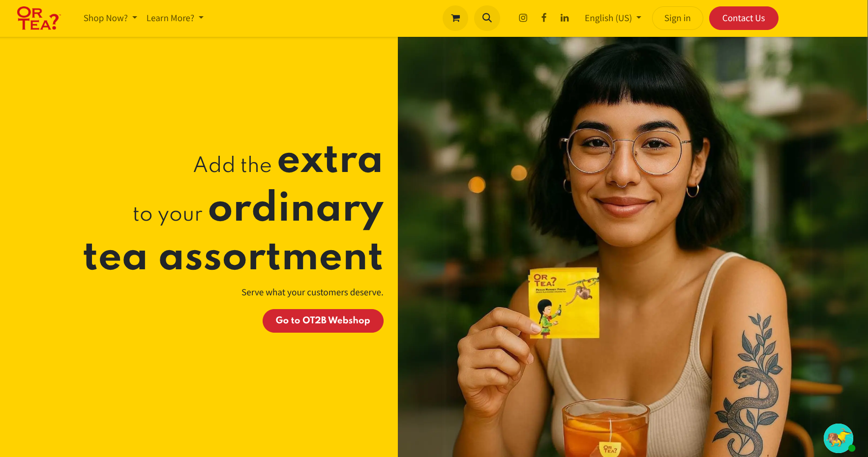Click the dropdown caret beside Shop Now?
The width and height of the screenshot is (868, 457).
click(x=135, y=18)
